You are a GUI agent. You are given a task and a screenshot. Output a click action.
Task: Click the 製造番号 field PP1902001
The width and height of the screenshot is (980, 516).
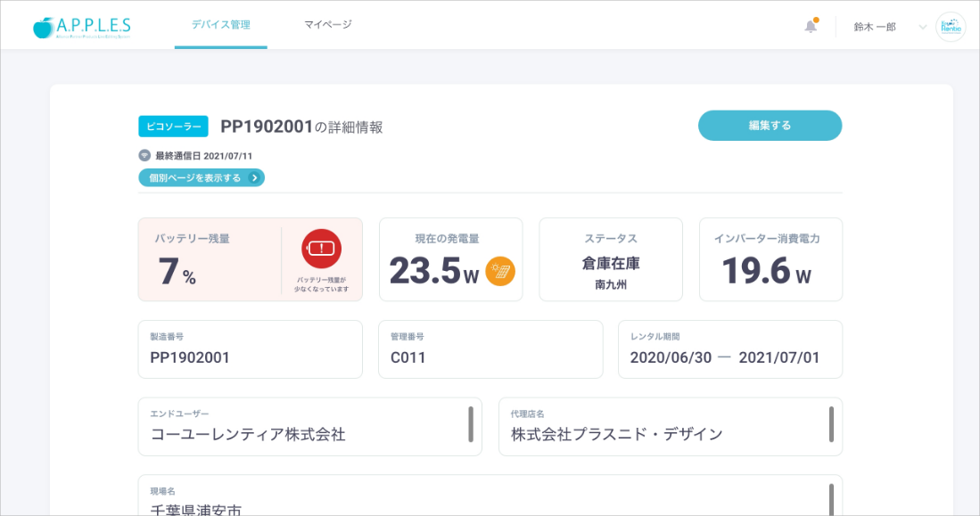[250, 349]
